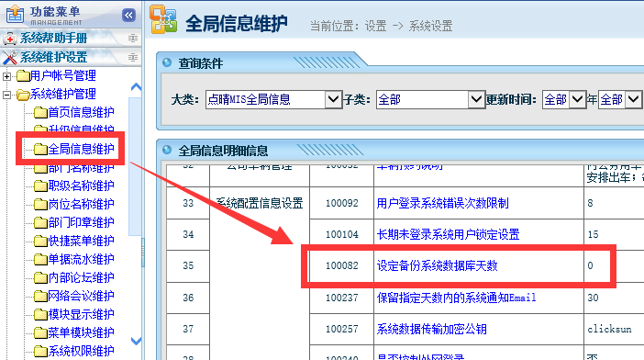Click collapse icon beside 系统维护设置
Screen dimensions: 644x360
click(x=133, y=57)
